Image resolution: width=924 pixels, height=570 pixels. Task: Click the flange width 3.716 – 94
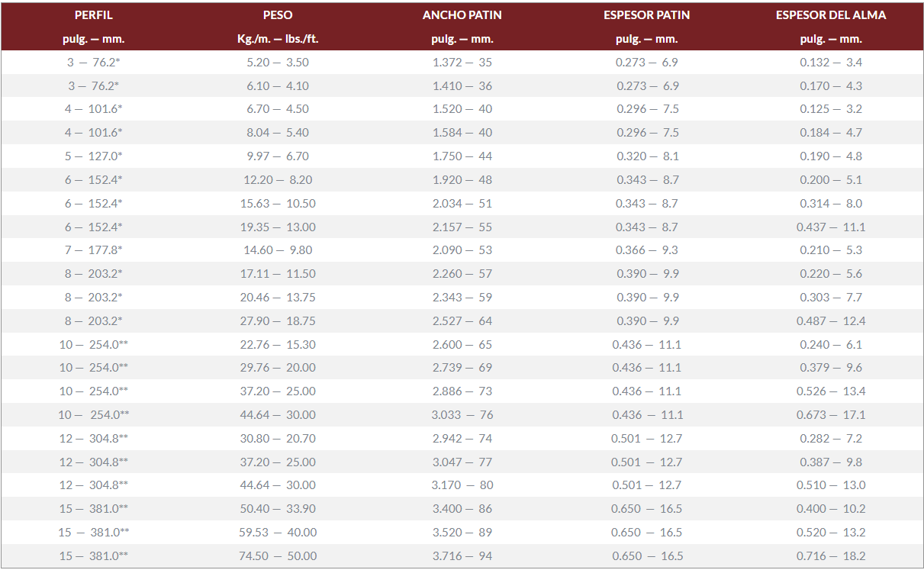[x=462, y=556]
